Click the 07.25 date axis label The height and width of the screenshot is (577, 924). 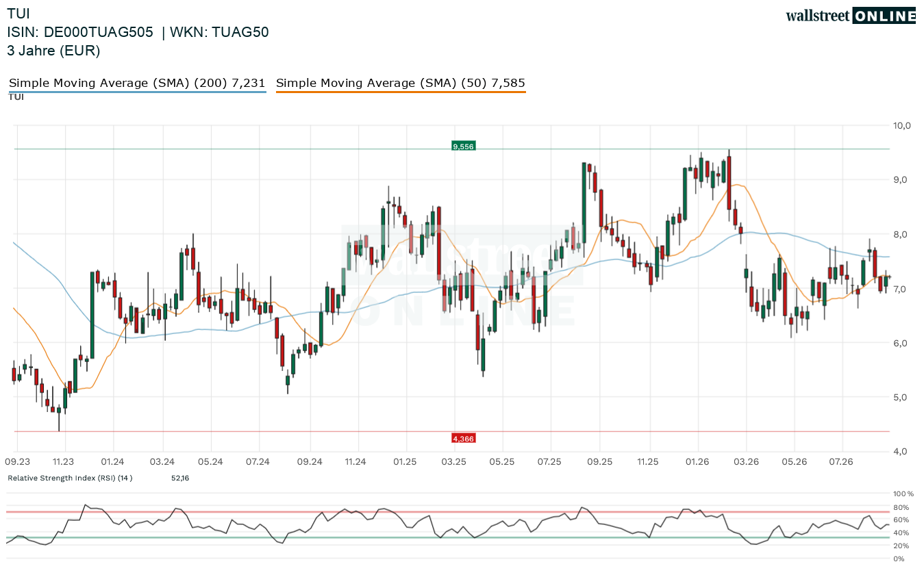[x=550, y=462]
